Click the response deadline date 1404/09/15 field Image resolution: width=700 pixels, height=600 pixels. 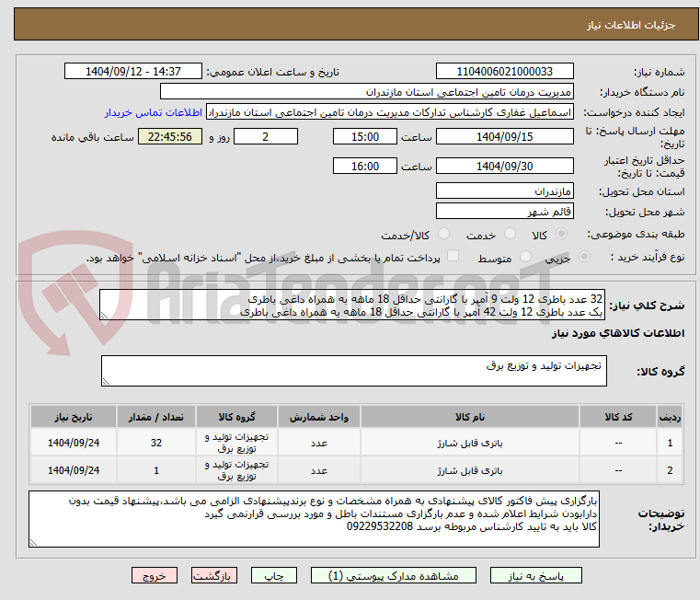[x=504, y=136]
